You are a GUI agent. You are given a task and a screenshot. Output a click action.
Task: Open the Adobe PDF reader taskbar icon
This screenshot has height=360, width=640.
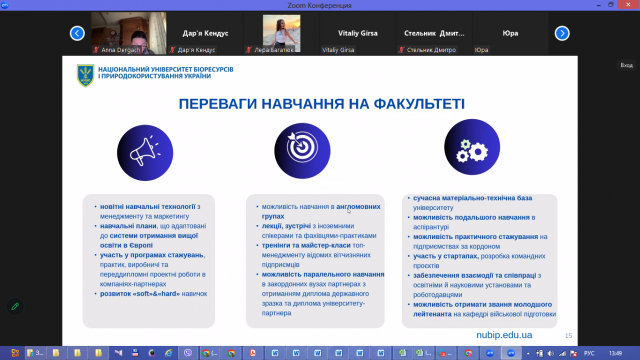pyautogui.click(x=253, y=353)
